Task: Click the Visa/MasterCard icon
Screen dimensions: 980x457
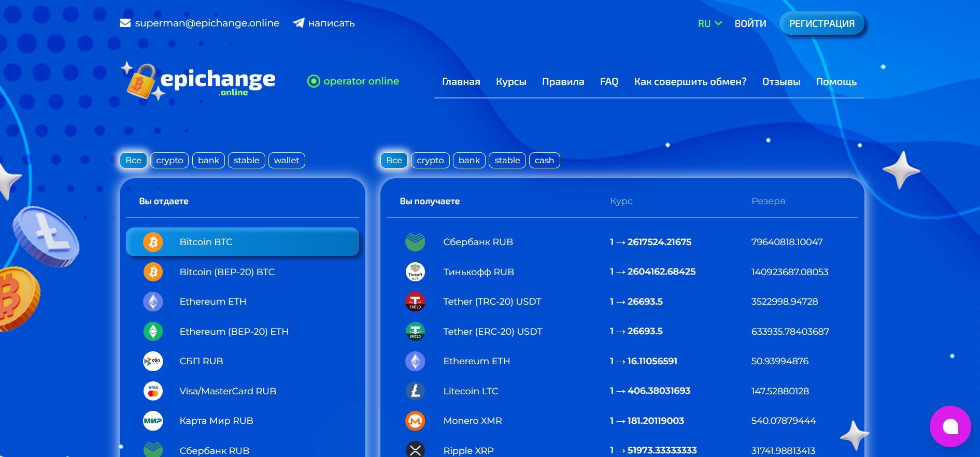Action: 153,391
